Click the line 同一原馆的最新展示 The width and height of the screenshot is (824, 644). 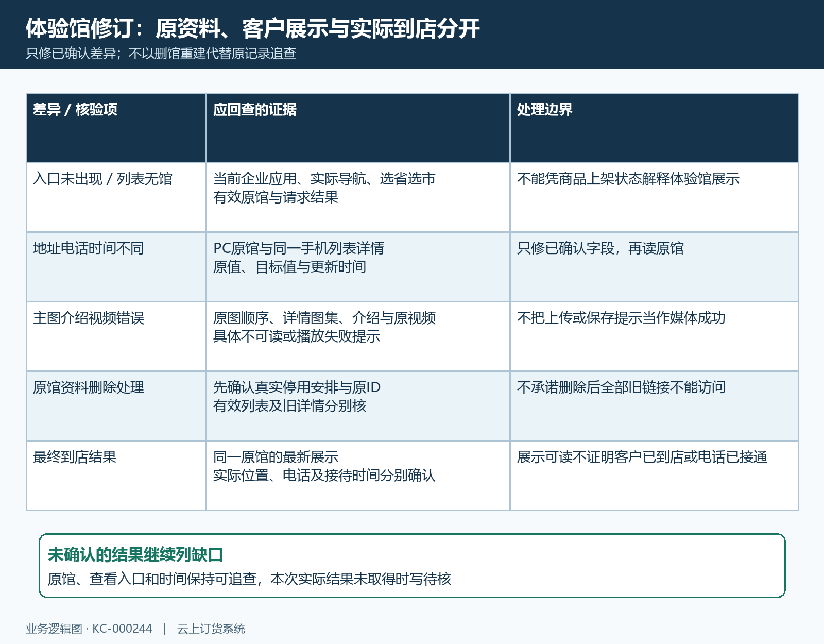(276, 457)
